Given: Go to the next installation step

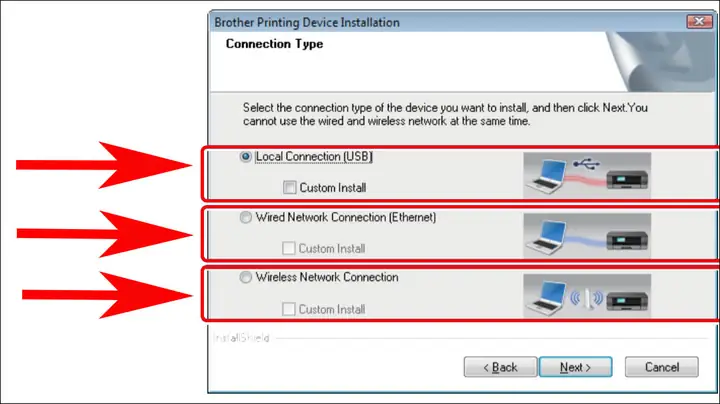Looking at the screenshot, I should 575,367.
